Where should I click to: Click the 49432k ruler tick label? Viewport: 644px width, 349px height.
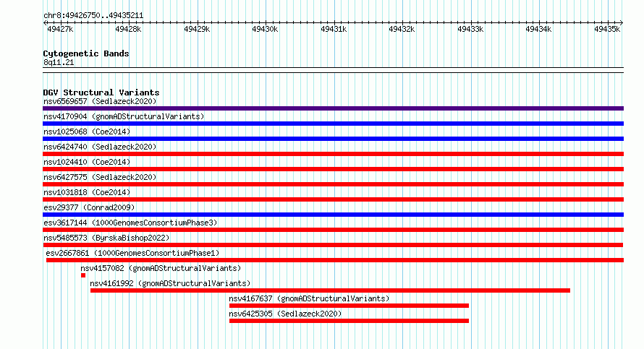point(402,29)
